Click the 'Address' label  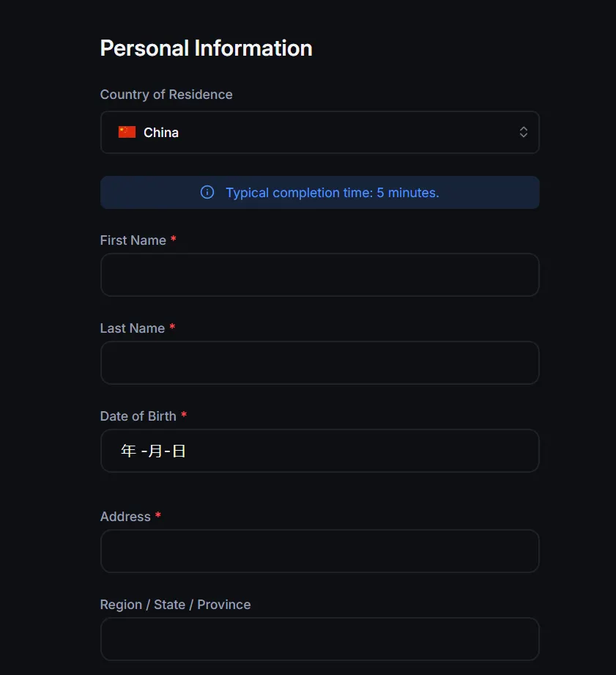coord(125,517)
